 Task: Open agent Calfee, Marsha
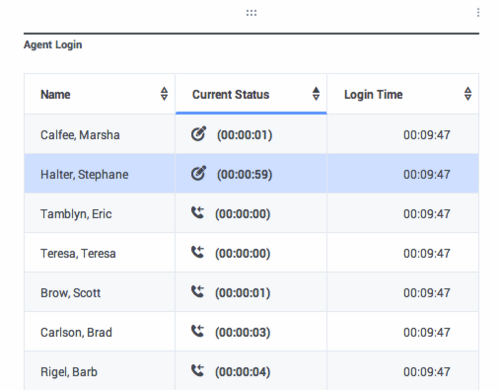point(80,135)
